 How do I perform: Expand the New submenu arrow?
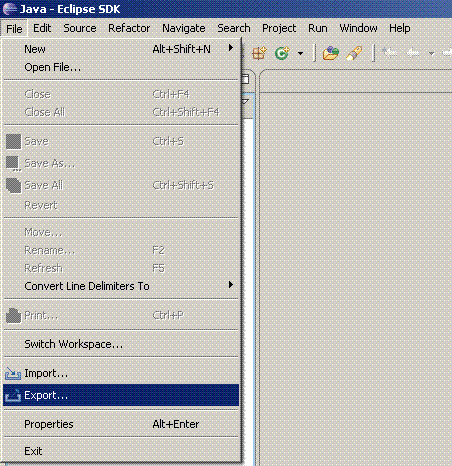point(231,48)
